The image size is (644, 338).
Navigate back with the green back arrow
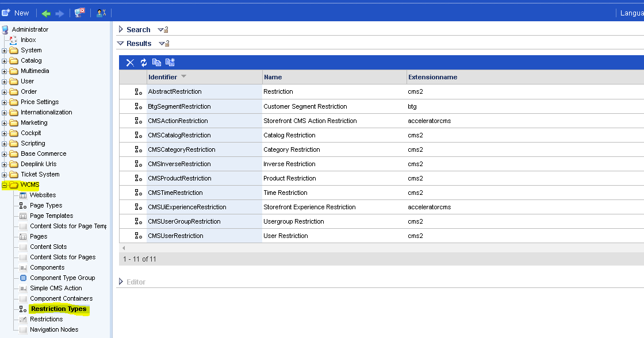click(x=45, y=12)
